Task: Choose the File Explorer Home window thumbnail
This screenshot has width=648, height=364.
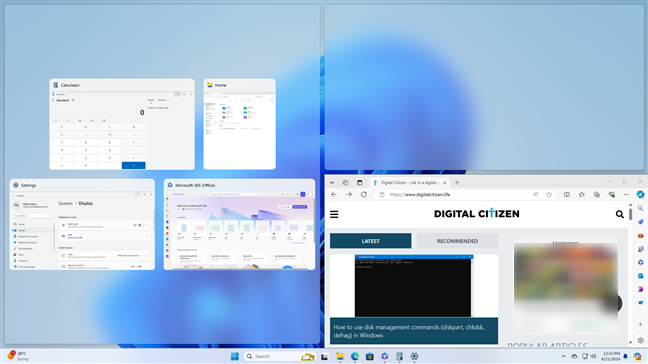Action: (x=239, y=124)
